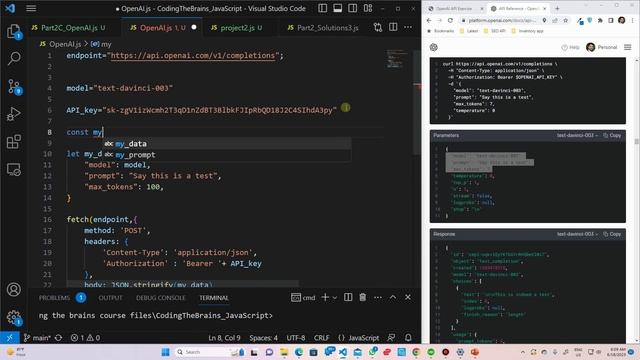Select my_data autocomplete suggestion
Image resolution: width=640 pixels, height=360 pixels.
pos(227,144)
